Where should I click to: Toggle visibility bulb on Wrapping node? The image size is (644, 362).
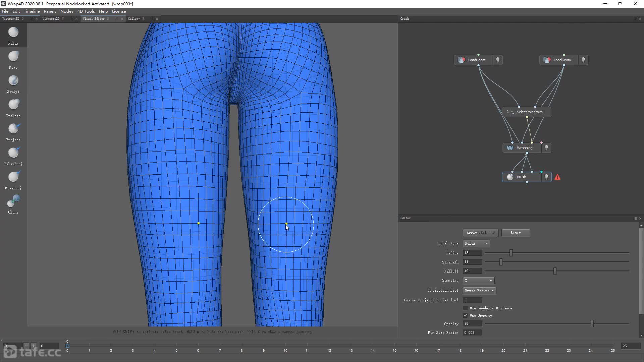pos(546,148)
